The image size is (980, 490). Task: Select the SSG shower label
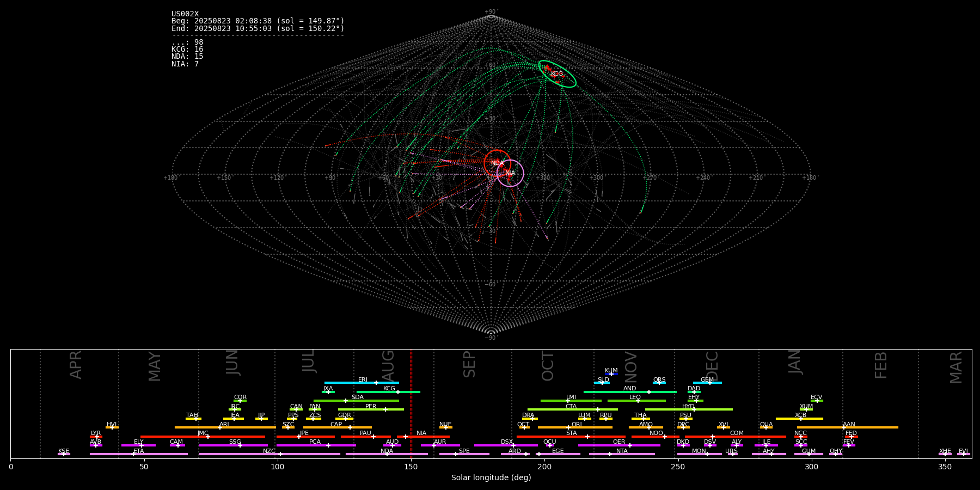click(x=235, y=442)
